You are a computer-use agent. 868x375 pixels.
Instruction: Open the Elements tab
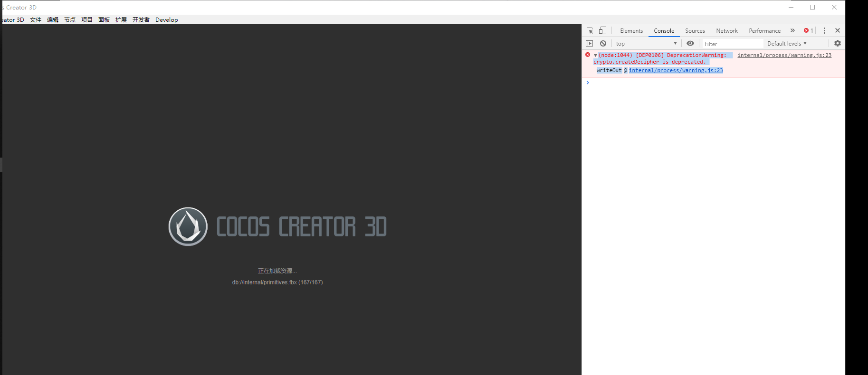click(631, 31)
